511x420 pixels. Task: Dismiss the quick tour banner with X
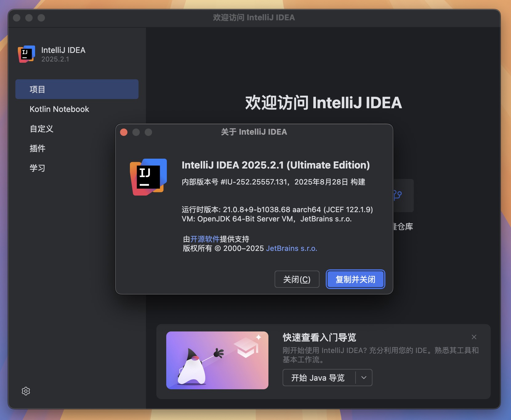coord(474,337)
